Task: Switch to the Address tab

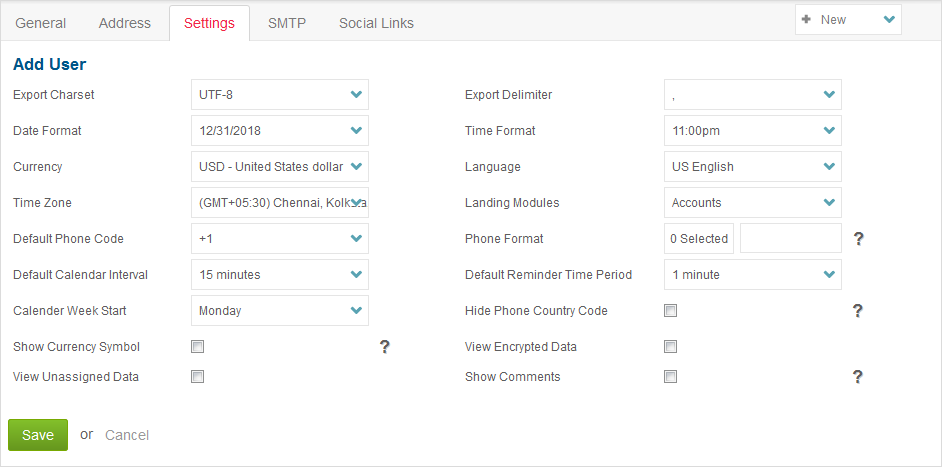Action: pyautogui.click(x=125, y=23)
